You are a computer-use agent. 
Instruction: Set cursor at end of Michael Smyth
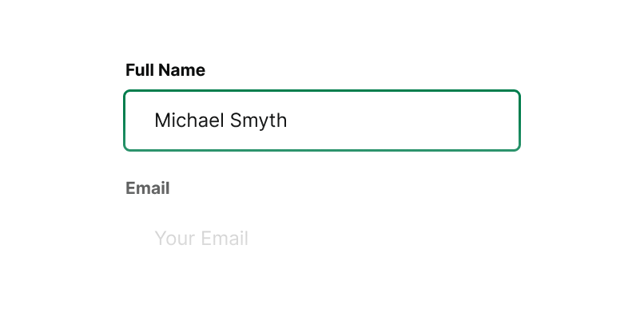tap(288, 121)
